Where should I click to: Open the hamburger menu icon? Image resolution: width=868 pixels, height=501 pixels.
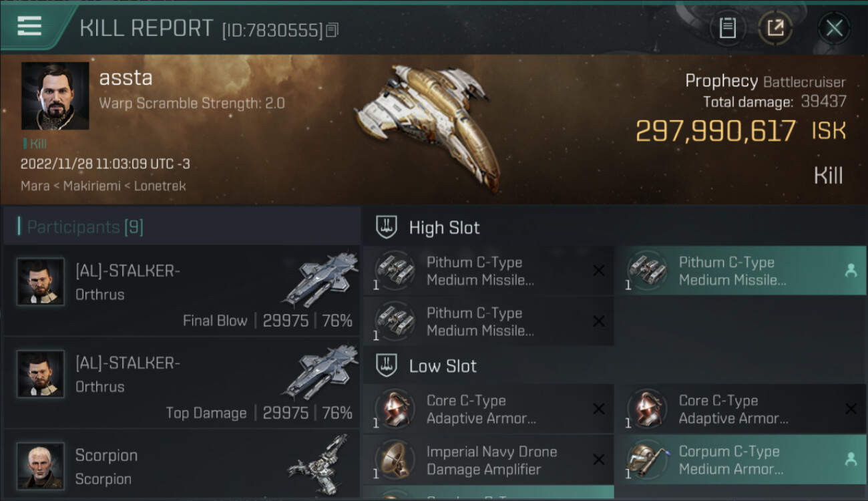pos(29,26)
